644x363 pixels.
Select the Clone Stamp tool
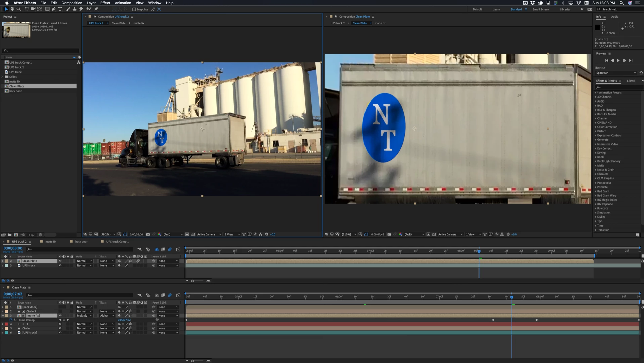pos(75,9)
